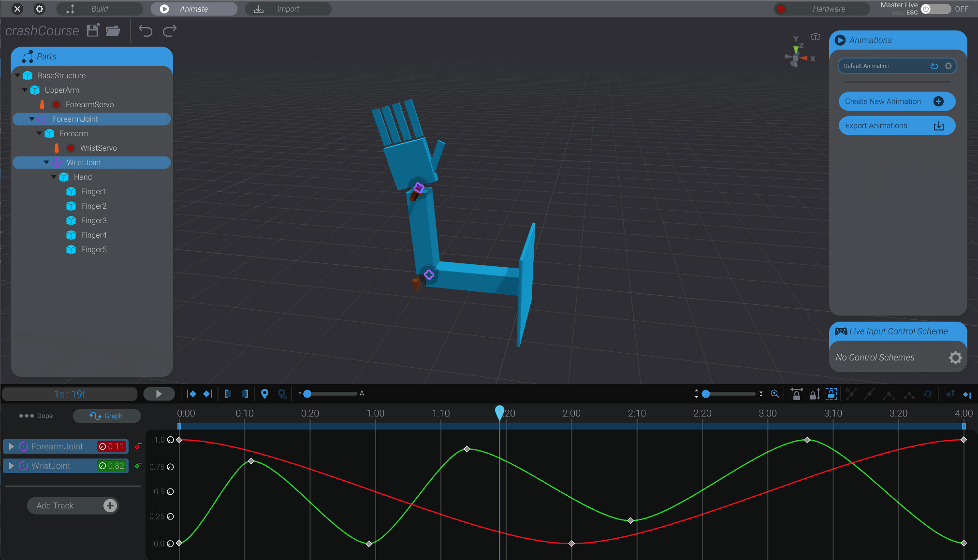This screenshot has width=978, height=560.
Task: Open the Live Input Control Scheme settings gear
Action: (x=955, y=358)
